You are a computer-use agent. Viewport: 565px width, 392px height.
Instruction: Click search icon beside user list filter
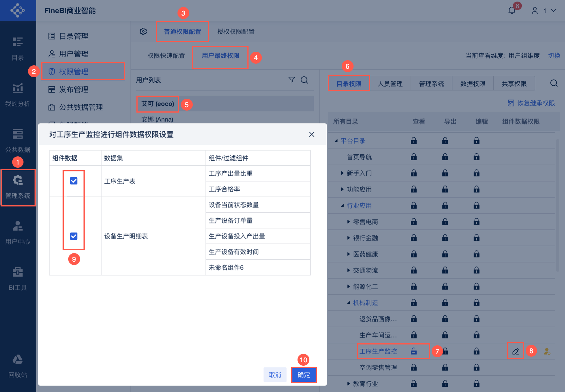coord(304,80)
